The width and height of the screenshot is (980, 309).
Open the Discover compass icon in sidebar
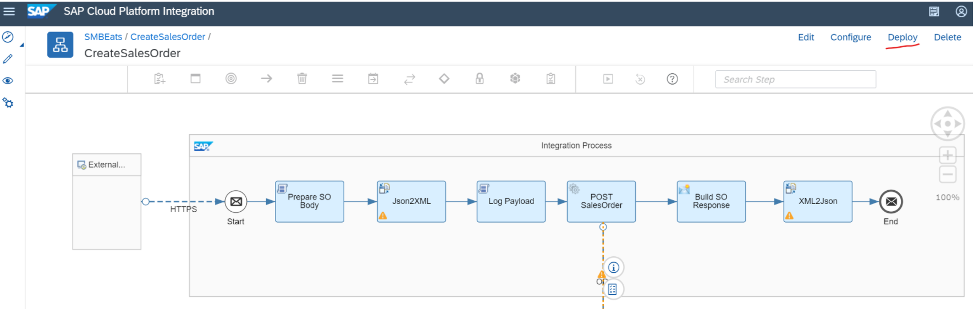click(x=8, y=37)
